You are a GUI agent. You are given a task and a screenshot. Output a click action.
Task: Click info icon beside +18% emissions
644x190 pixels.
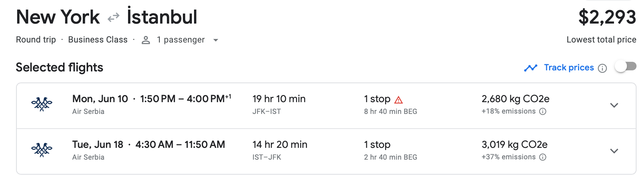543,111
